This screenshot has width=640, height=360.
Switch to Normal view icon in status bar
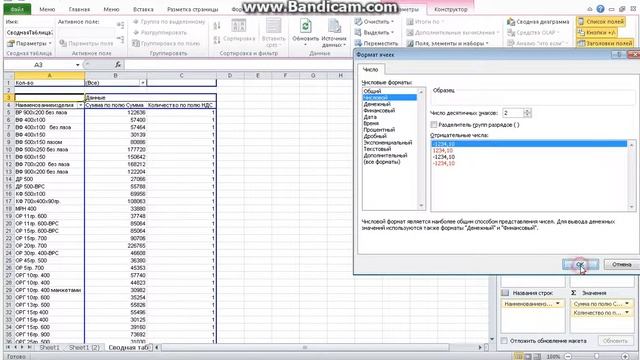[518, 356]
